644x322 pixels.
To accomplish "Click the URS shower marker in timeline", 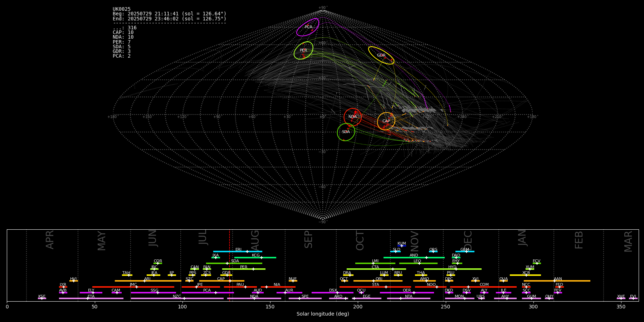I will pyautogui.click(x=481, y=298).
